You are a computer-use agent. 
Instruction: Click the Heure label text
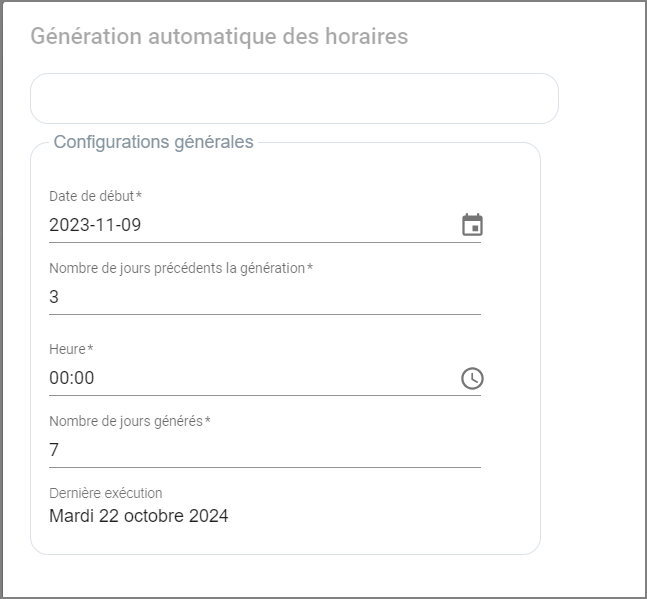(x=67, y=349)
